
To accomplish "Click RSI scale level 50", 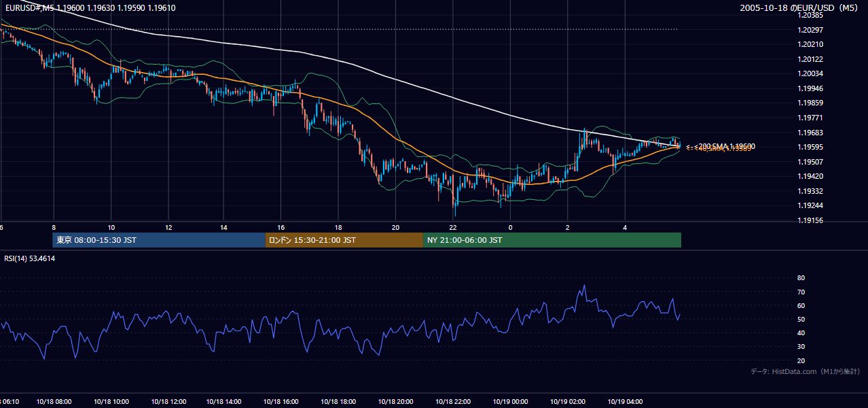I will tap(801, 319).
